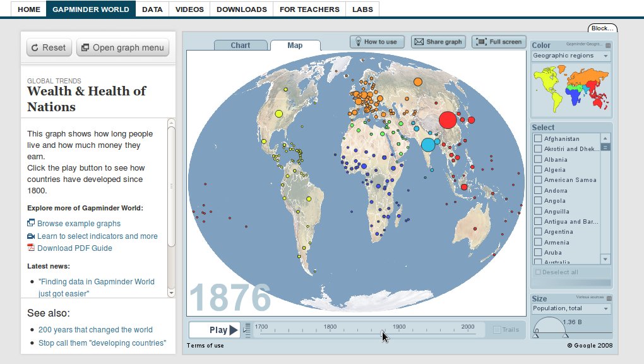Jump to 1800 on the timeline

click(330, 327)
